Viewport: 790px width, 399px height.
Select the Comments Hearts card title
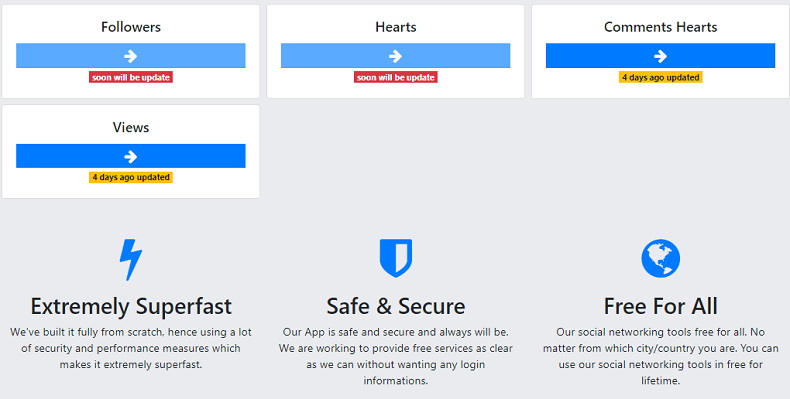661,27
